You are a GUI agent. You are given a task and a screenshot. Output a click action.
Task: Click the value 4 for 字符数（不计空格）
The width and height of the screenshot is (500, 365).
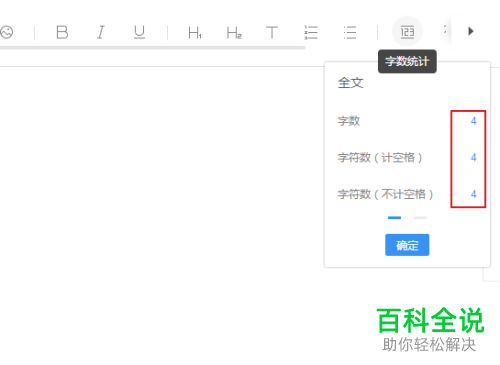click(473, 194)
